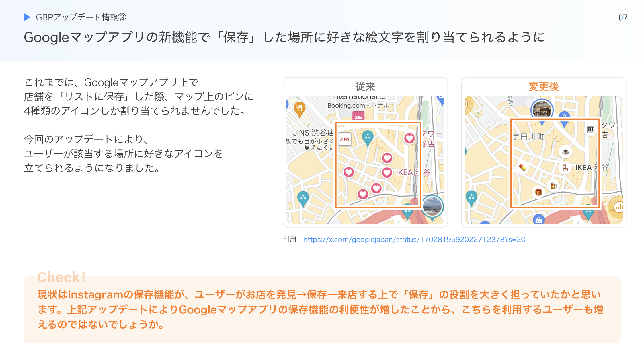Click the heart pin left of IKEA label
Viewport: 644px width, 357px height.
tap(387, 172)
